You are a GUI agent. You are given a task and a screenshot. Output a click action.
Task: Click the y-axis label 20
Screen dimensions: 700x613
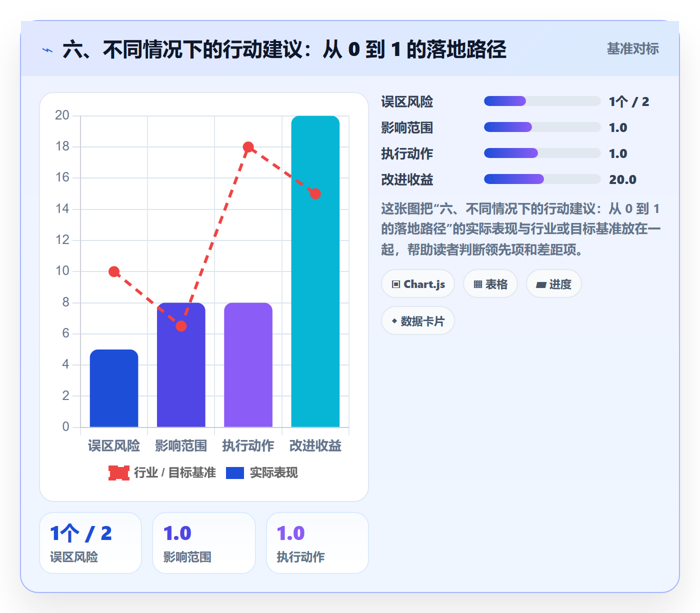click(x=62, y=115)
